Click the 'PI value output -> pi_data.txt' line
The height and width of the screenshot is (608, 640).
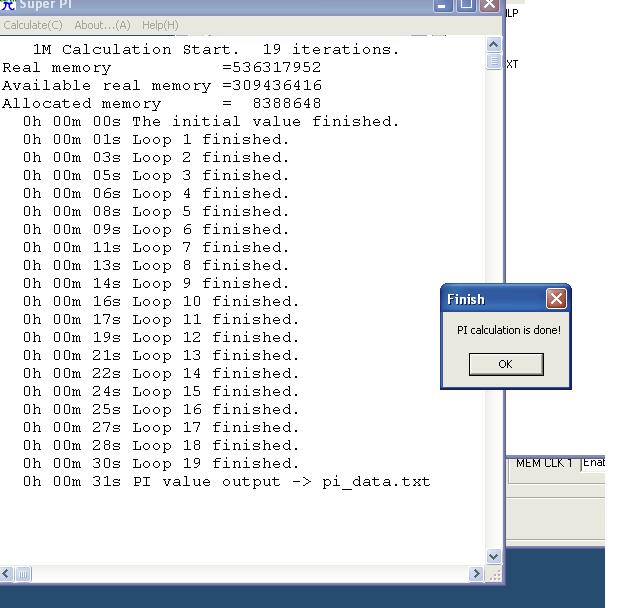click(227, 482)
